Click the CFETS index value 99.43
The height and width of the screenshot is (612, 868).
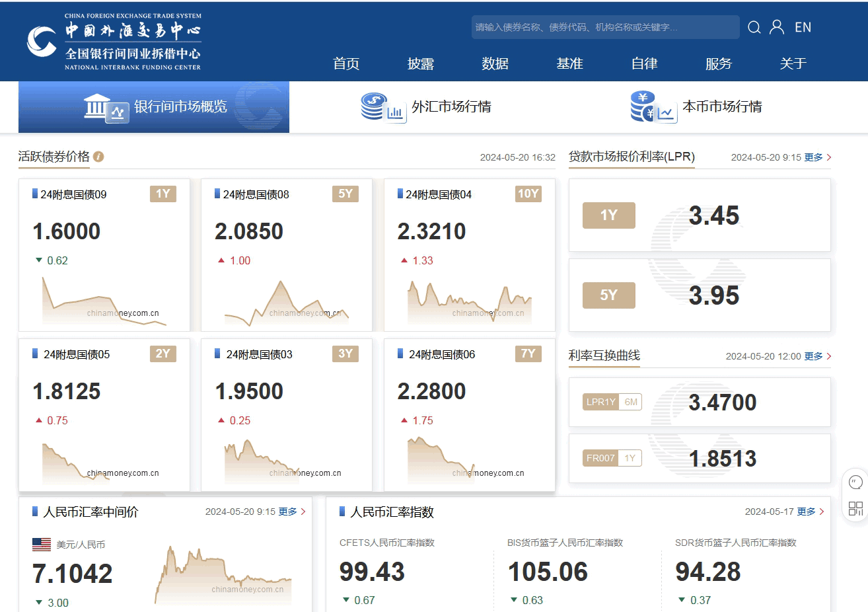click(372, 572)
